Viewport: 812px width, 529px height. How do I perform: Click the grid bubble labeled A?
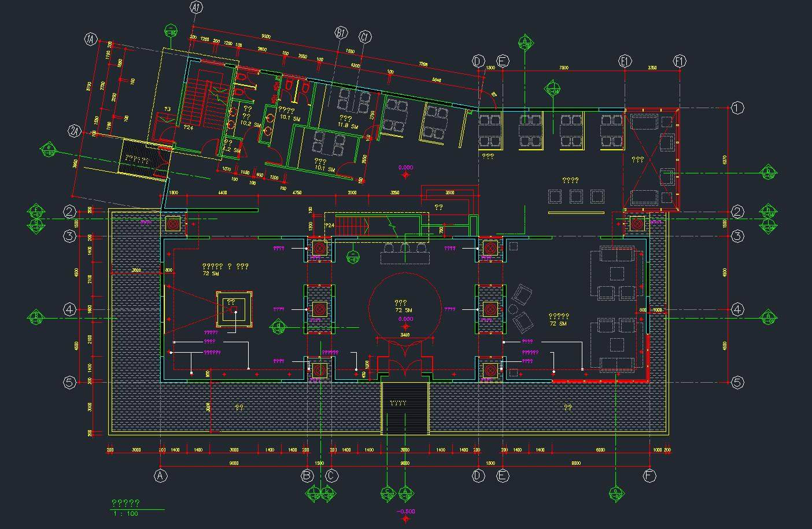(x=160, y=476)
